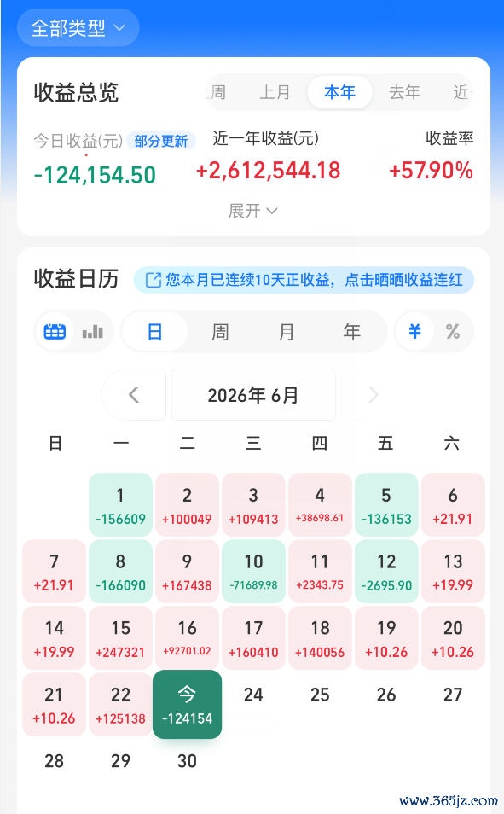Select June 1 cell showing -156609
The width and height of the screenshot is (504, 814).
120,504
